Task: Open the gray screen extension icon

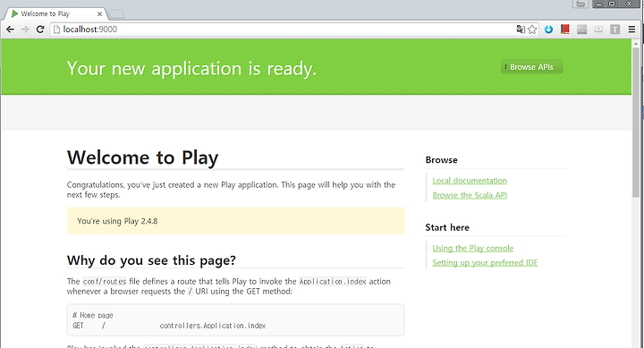Action: click(x=598, y=30)
